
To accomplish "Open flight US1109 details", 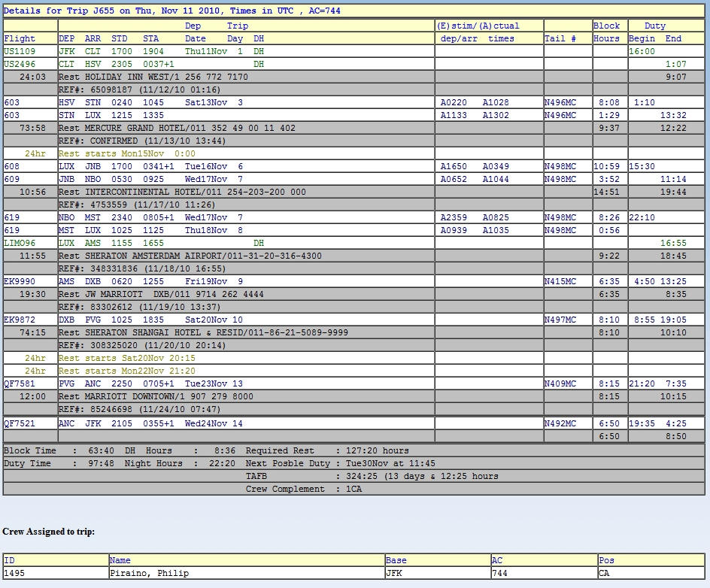I will 20,52.
